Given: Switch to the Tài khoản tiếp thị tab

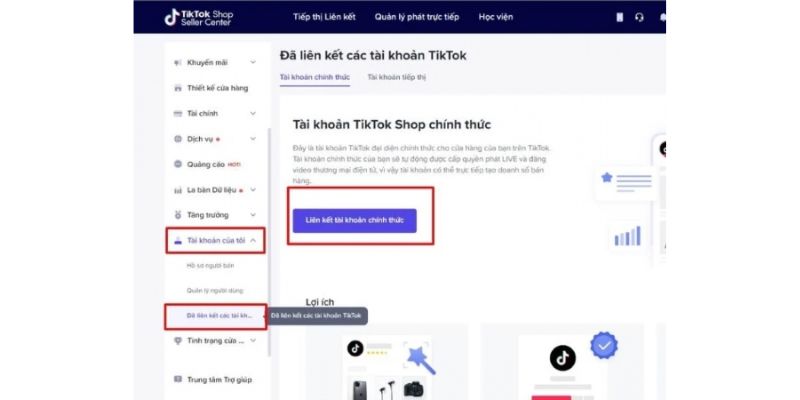Looking at the screenshot, I should coord(396,77).
